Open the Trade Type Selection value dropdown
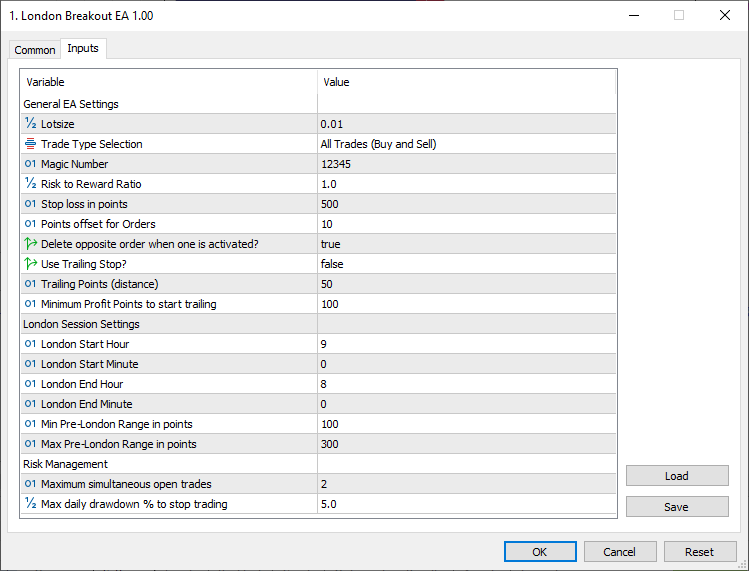This screenshot has width=749, height=571. [x=467, y=144]
